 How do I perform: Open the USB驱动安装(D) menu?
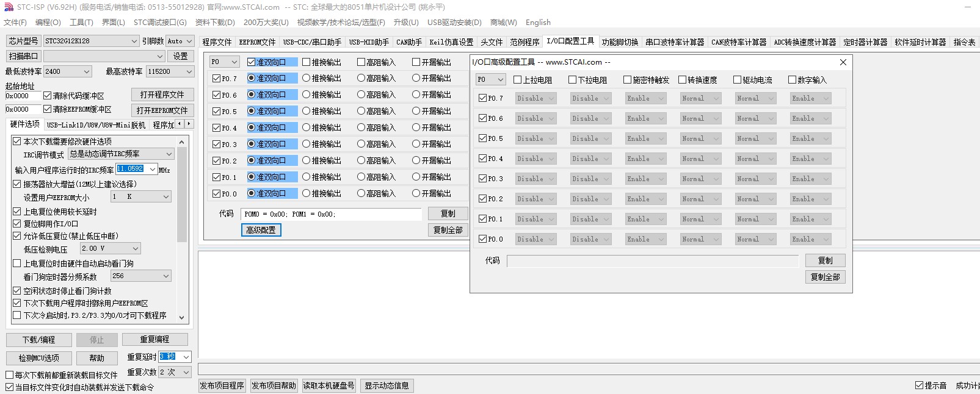454,23
